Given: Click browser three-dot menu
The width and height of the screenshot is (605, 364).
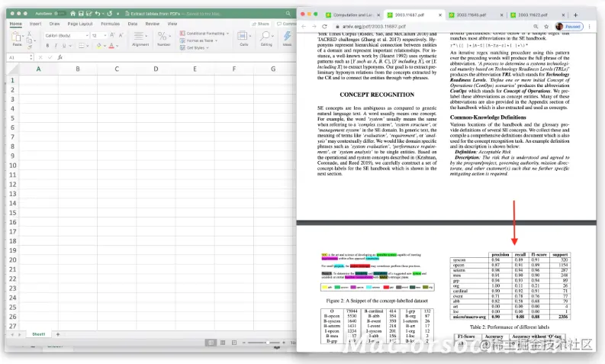Looking at the screenshot, I should (x=590, y=27).
